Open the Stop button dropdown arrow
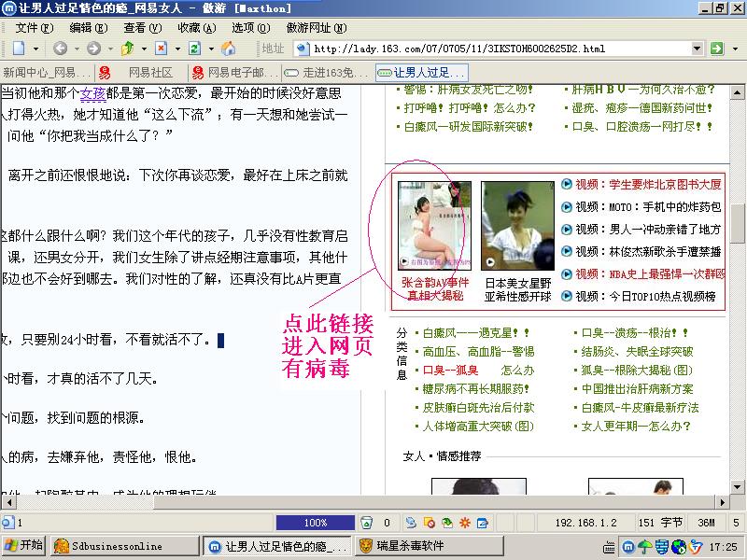 tap(177, 49)
